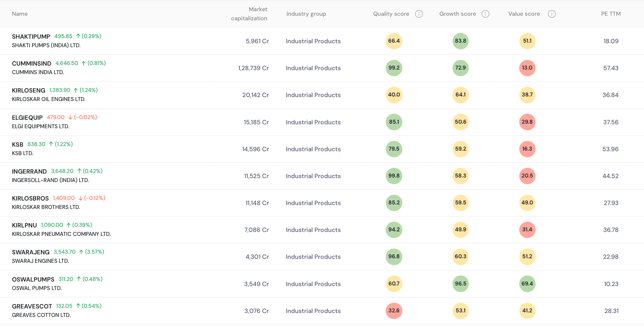This screenshot has height=326, width=644.
Task: Click KIRLOSKAR OIL ENGINES LTD. company name
Action: [49, 99]
